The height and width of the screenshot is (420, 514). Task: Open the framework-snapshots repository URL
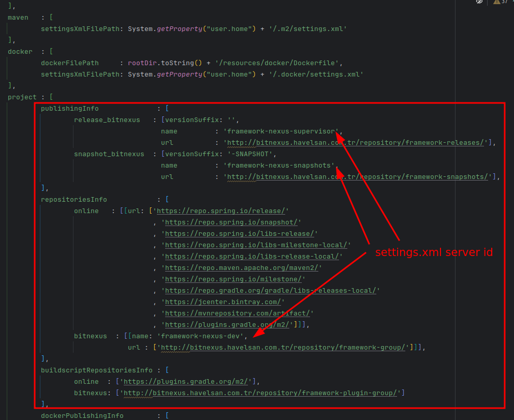[x=358, y=177]
